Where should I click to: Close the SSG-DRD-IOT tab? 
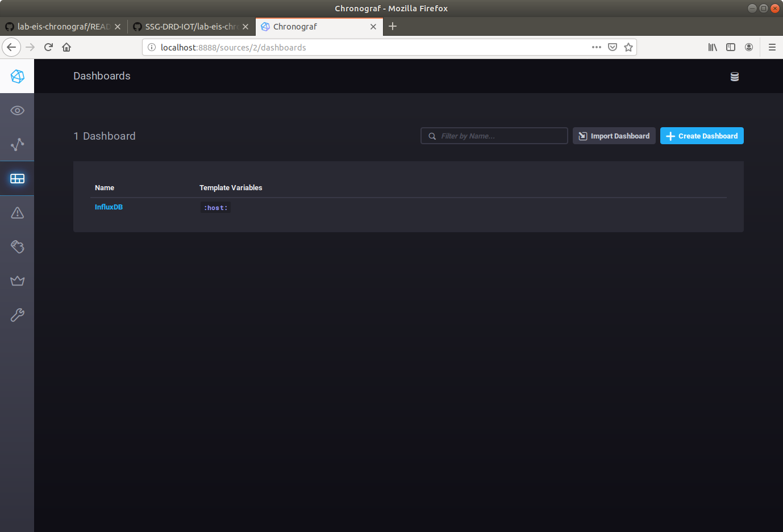[x=245, y=27]
